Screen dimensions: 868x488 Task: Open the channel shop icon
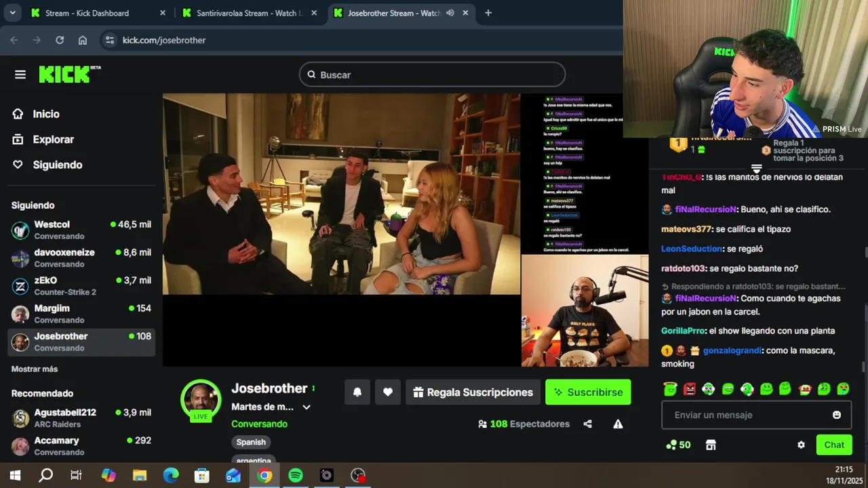pos(711,445)
